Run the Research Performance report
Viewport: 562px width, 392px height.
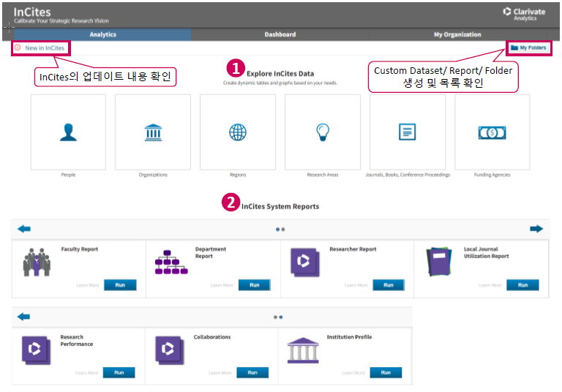(119, 373)
